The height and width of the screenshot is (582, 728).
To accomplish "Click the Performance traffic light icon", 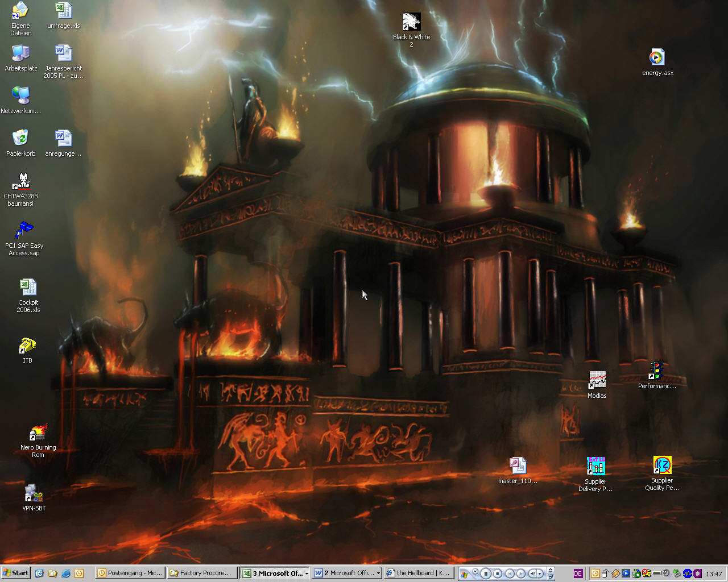I will point(657,371).
